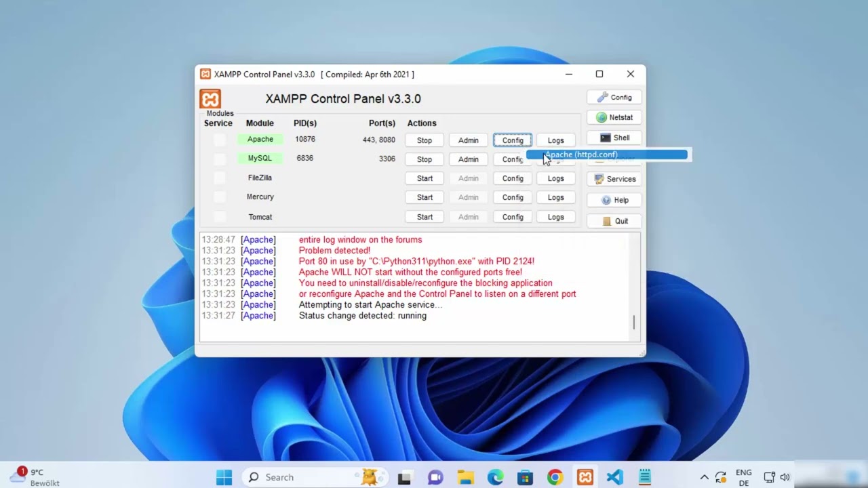Open the Apache Config dropdown
Viewport: 868px width, 488px height.
513,140
